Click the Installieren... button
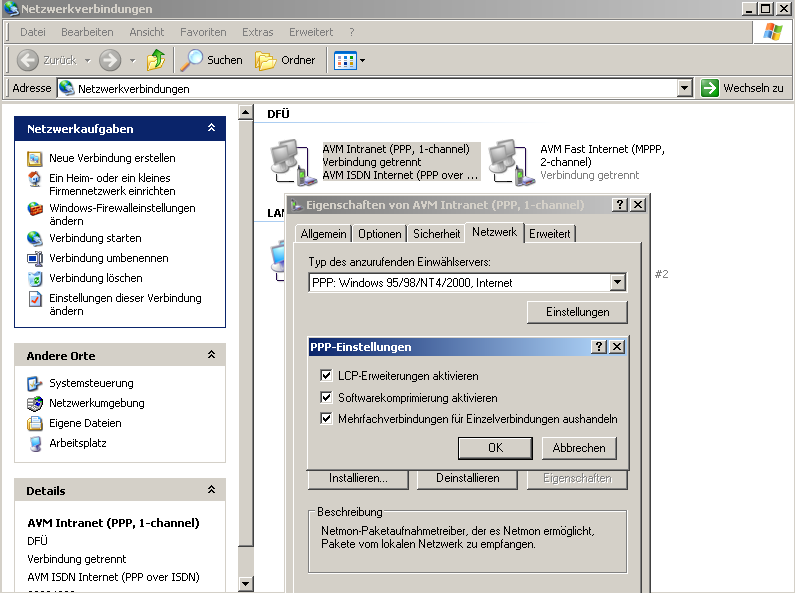The height and width of the screenshot is (593, 795). 358,479
